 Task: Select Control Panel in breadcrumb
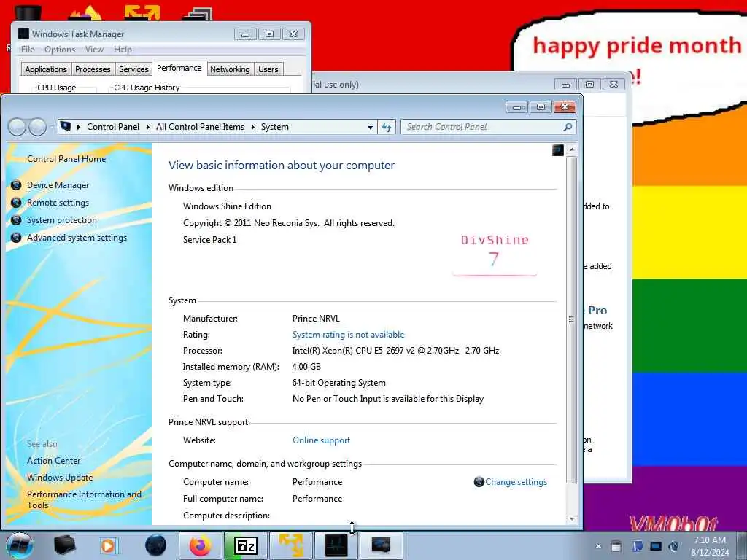(113, 127)
